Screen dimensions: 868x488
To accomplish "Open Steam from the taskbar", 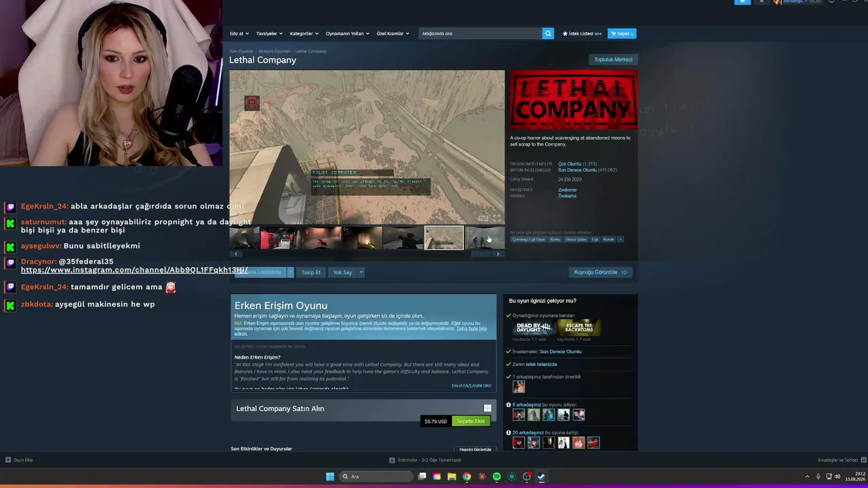I will 541,476.
